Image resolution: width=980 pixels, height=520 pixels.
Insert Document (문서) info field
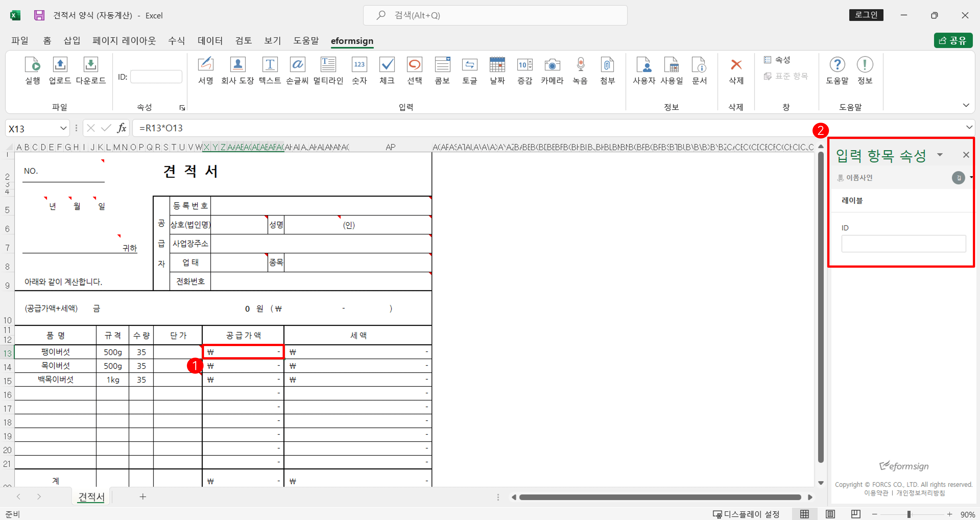(699, 70)
